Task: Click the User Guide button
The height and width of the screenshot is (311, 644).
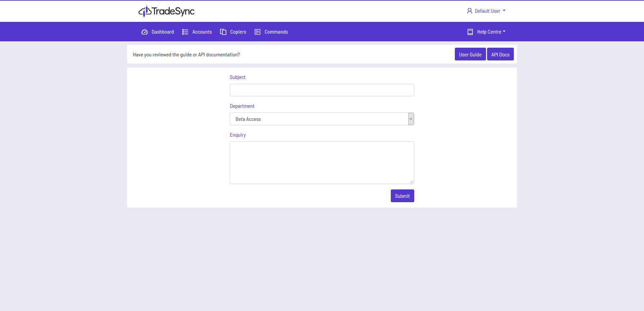Action: pos(470,54)
